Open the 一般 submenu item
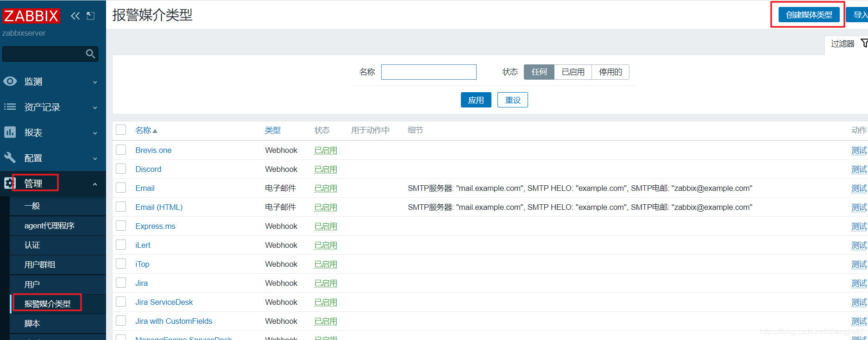This screenshot has height=340, width=868. point(58,206)
